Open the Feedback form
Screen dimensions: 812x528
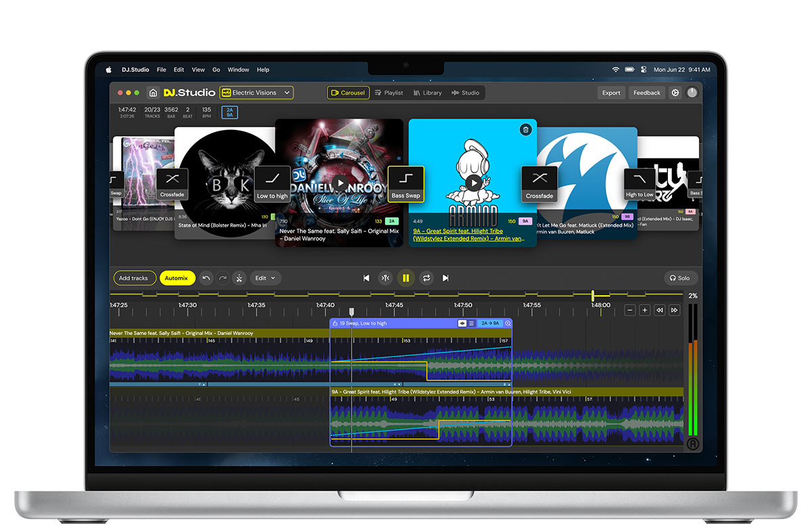(647, 93)
